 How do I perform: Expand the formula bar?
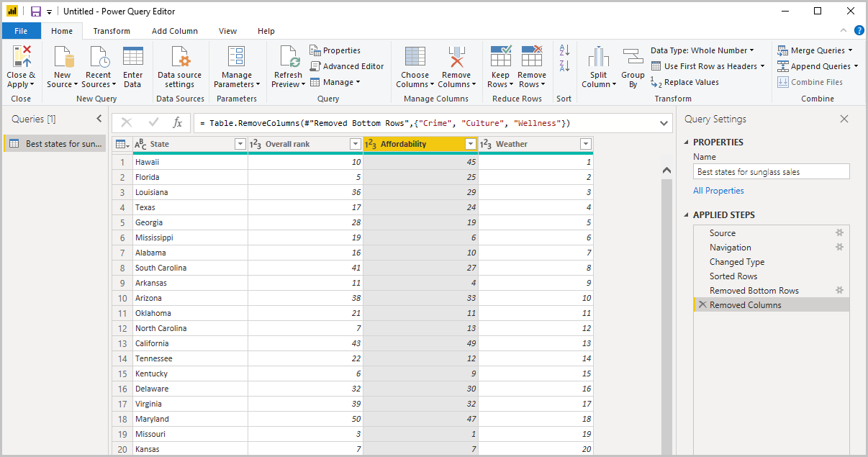click(664, 123)
